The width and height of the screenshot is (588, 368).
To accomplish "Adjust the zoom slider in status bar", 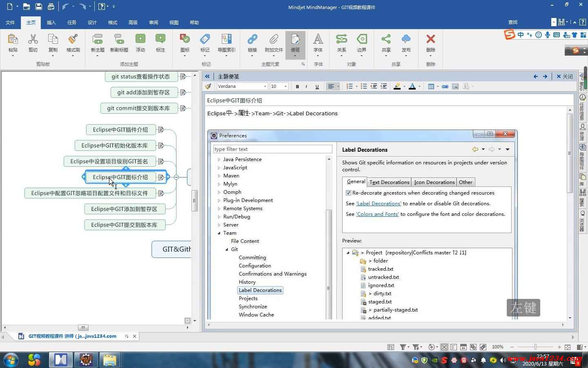I will point(535,347).
